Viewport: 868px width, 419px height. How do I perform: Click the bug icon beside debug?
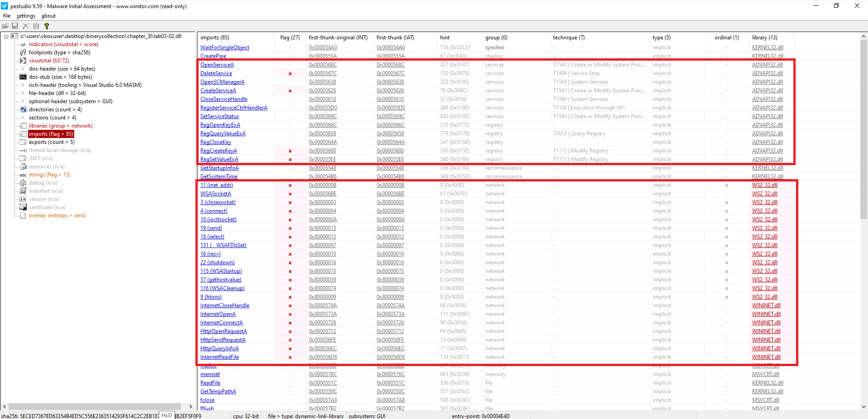tap(23, 183)
